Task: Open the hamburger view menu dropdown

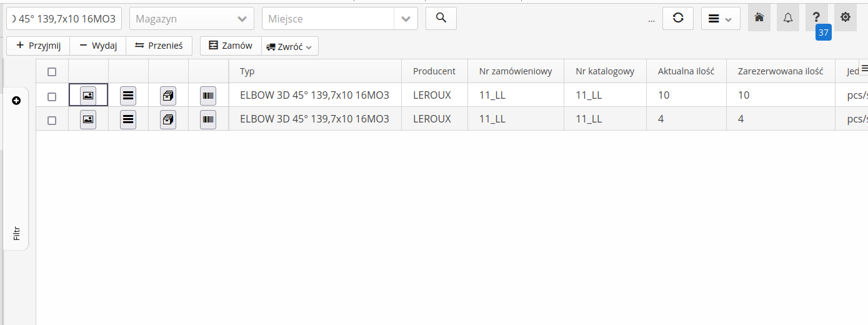Action: click(720, 19)
